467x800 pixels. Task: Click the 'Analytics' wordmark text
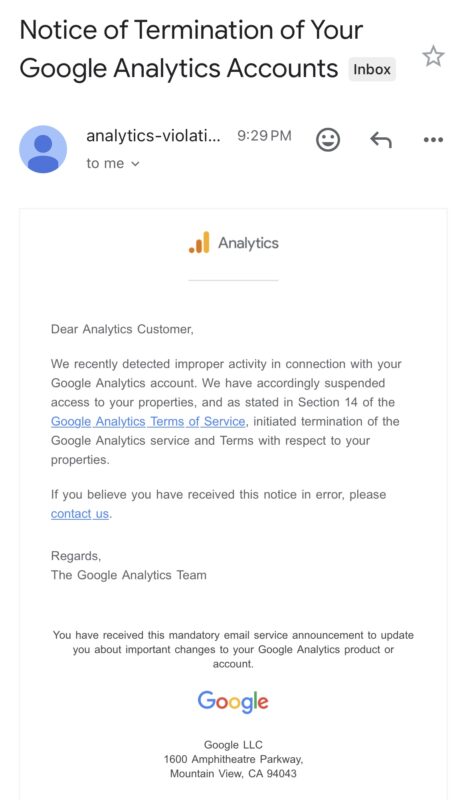pos(249,243)
